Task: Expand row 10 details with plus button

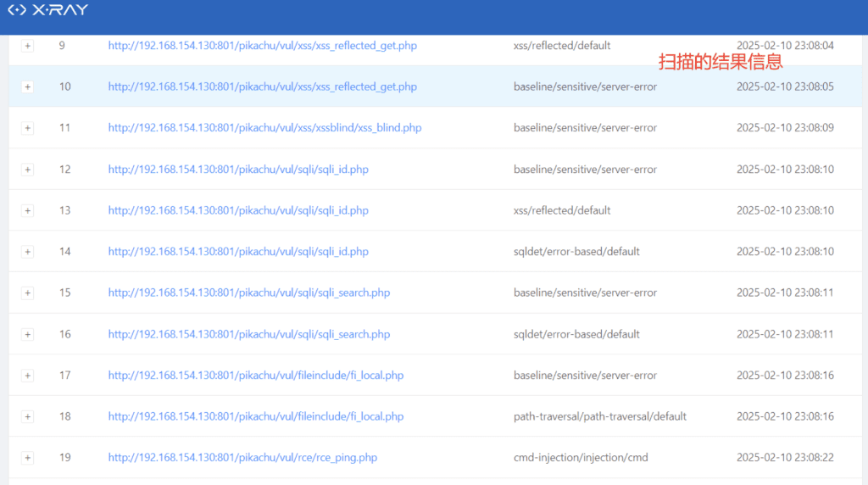Action: click(27, 87)
